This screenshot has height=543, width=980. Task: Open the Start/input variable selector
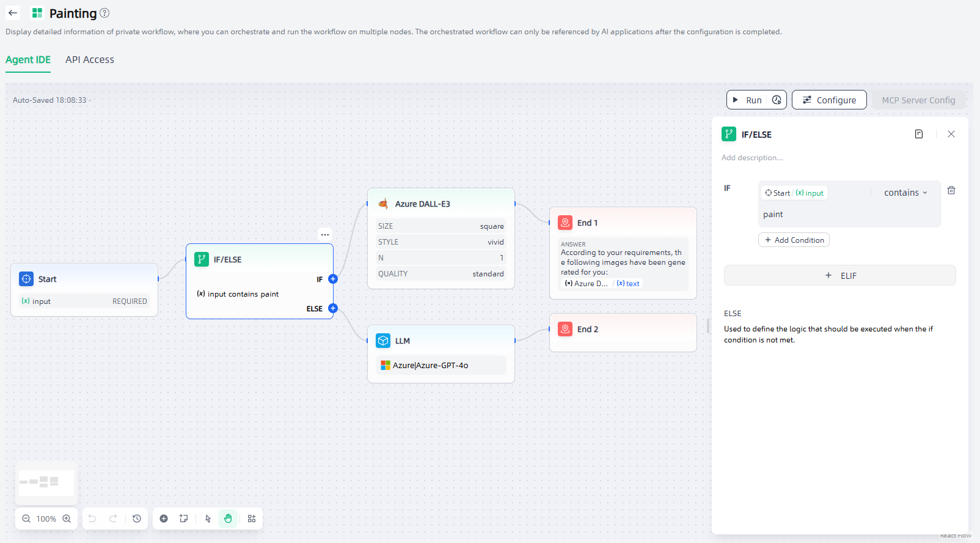[x=794, y=193]
